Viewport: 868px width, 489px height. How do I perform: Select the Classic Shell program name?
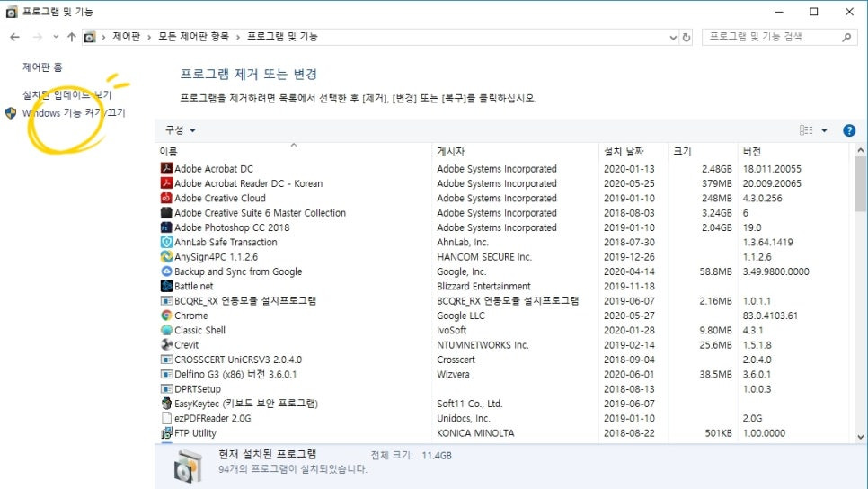199,330
